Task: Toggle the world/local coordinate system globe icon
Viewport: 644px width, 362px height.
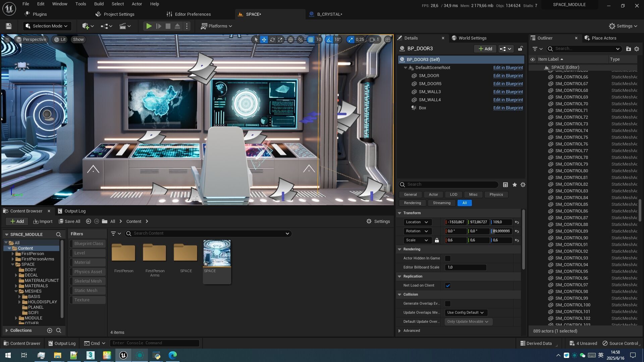Action: [x=290, y=40]
